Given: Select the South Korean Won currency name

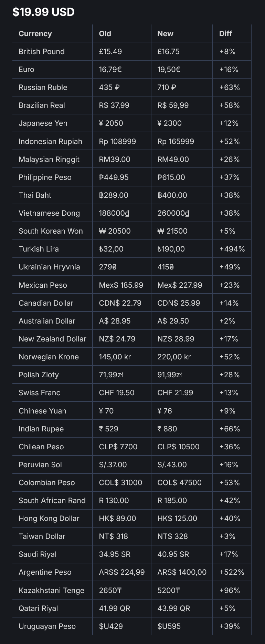Looking at the screenshot, I should click(x=51, y=231).
